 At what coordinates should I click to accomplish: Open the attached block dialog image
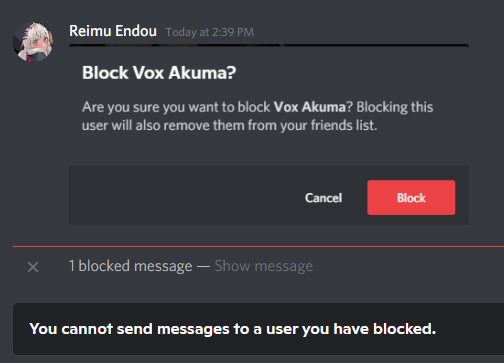[269, 134]
